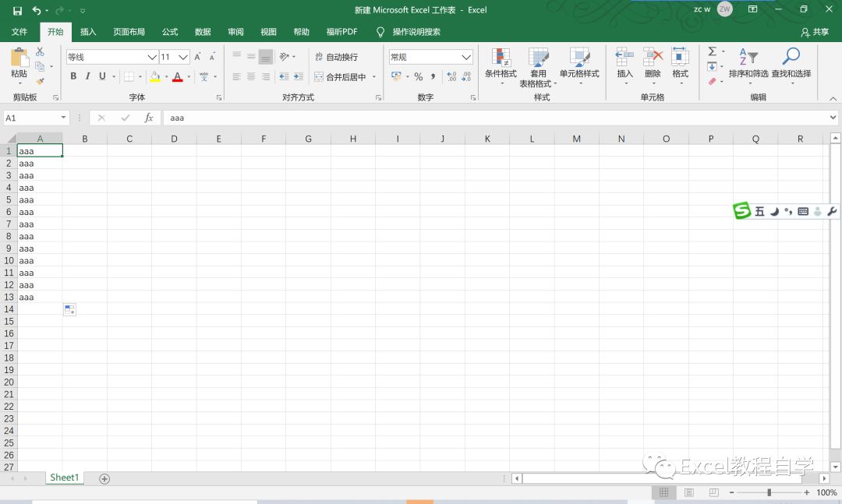This screenshot has width=842, height=504.
Task: Toggle bottom align
Action: pos(266,56)
